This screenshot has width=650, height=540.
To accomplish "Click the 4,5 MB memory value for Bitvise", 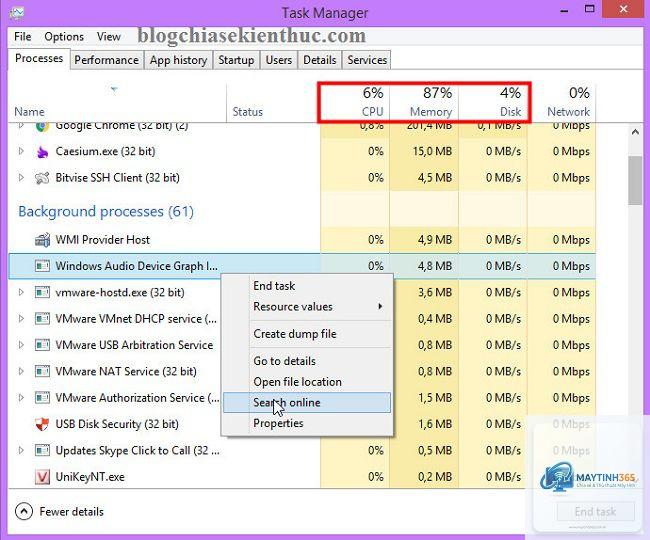I will coord(435,178).
